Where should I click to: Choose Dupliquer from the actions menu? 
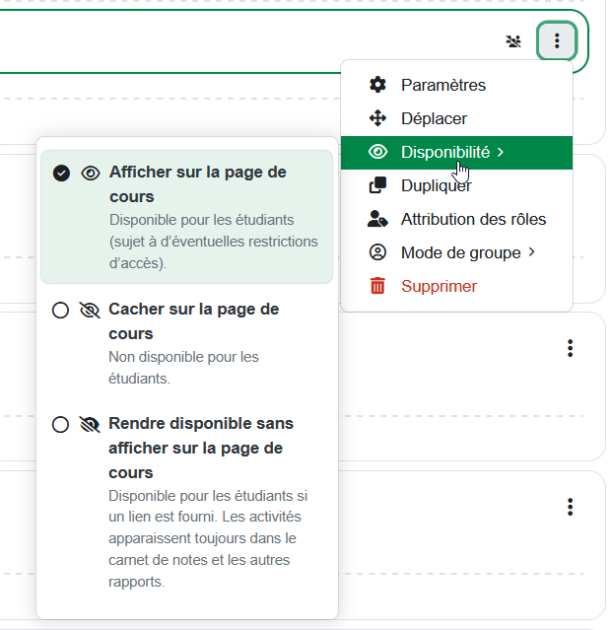pos(436,186)
